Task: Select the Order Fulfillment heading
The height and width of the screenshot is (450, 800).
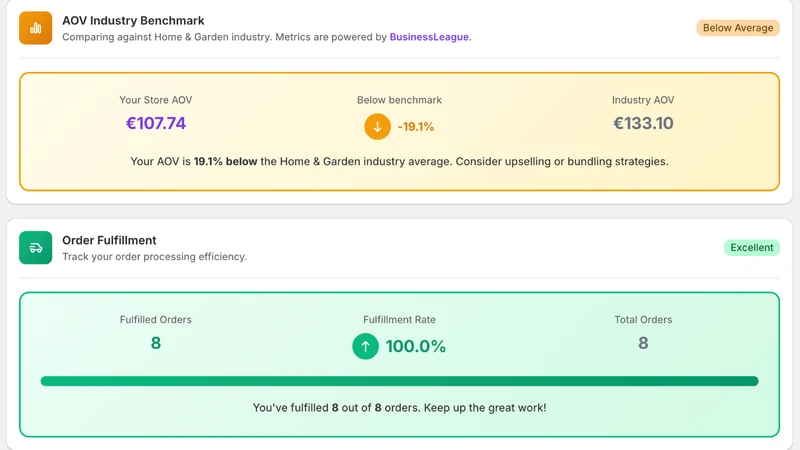Action: pyautogui.click(x=109, y=240)
